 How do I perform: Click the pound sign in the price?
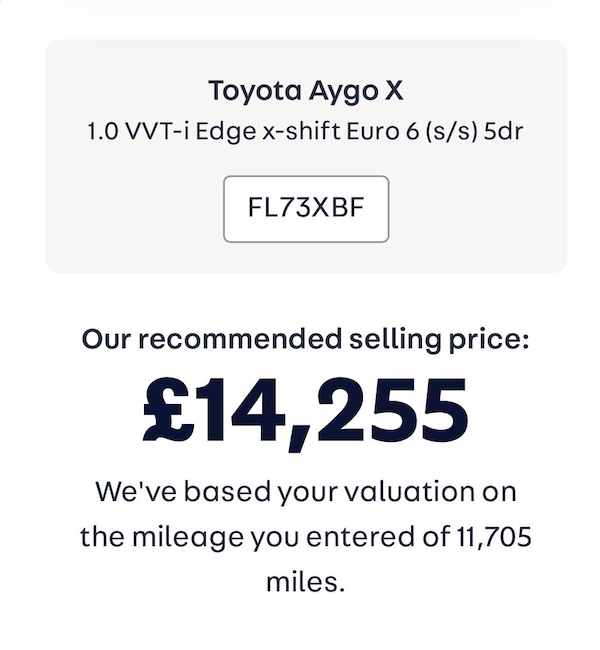169,410
